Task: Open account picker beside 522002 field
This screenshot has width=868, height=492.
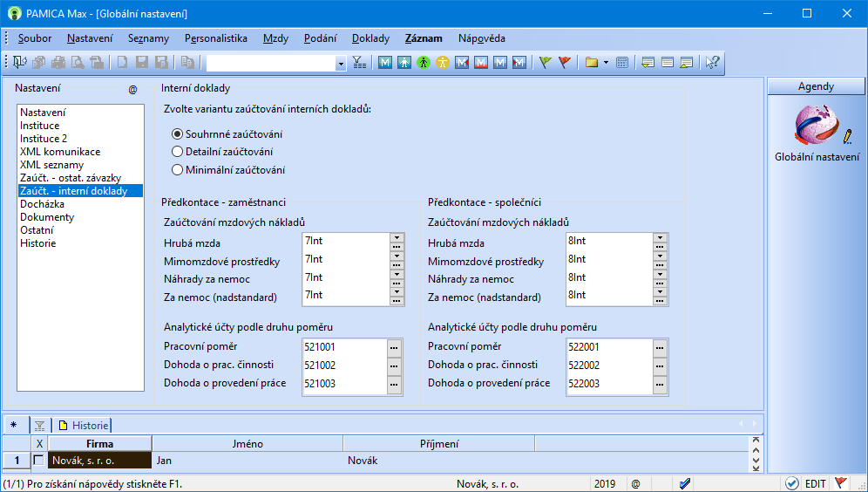Action: point(660,366)
